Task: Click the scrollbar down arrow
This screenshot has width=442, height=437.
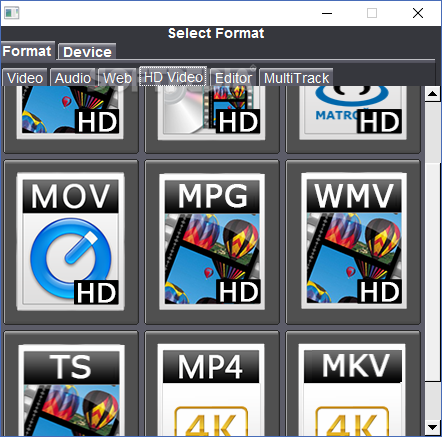Action: (433, 427)
